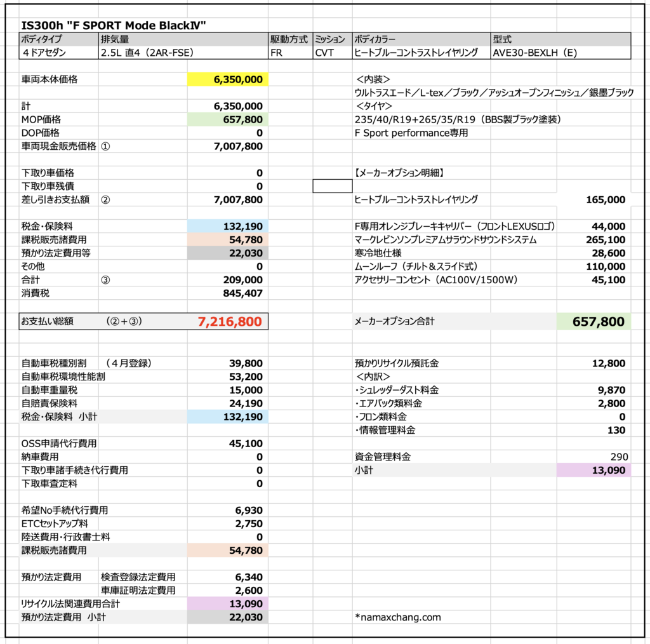Screen dimensions: 650x644
Task: Select the "お支払い総額" label
Action: click(47, 321)
